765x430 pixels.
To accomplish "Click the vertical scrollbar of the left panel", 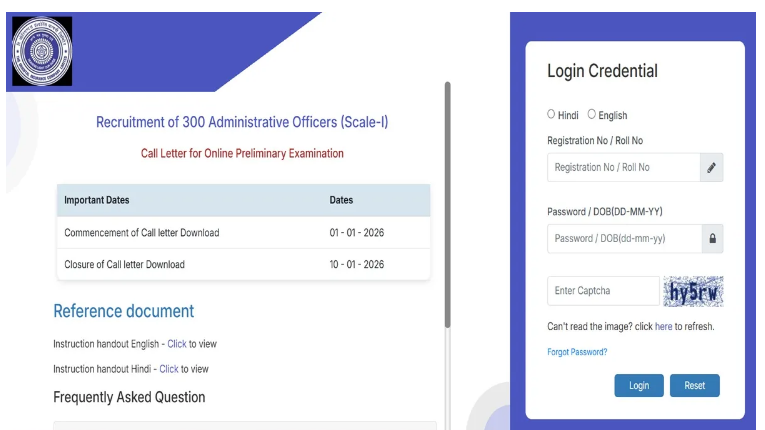I will [x=447, y=200].
